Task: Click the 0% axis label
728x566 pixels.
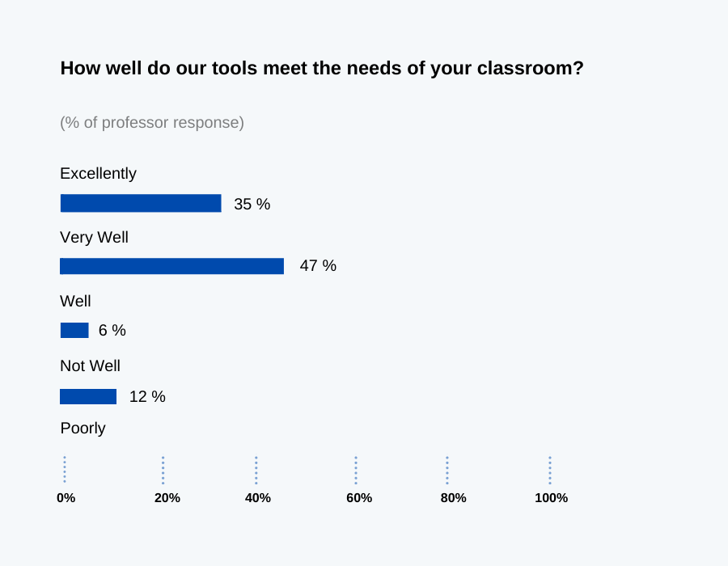Action: click(x=66, y=498)
